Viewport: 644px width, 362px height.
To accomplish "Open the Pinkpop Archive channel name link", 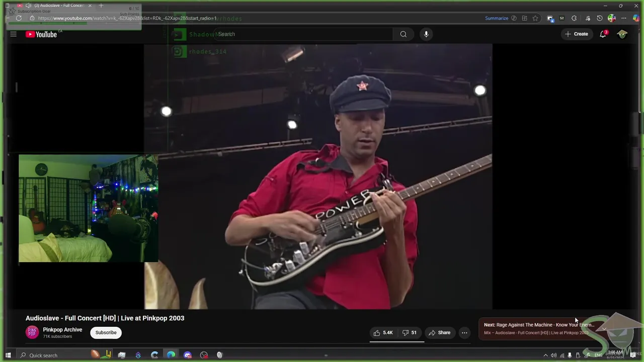I will [62, 330].
